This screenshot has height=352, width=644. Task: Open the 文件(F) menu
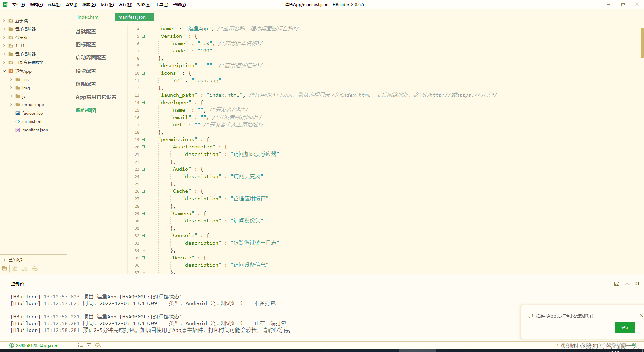[x=18, y=4]
